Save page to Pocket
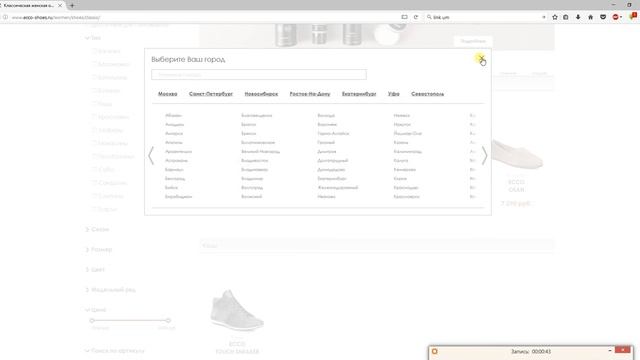Screen dimensions: 640x360 click(x=603, y=17)
